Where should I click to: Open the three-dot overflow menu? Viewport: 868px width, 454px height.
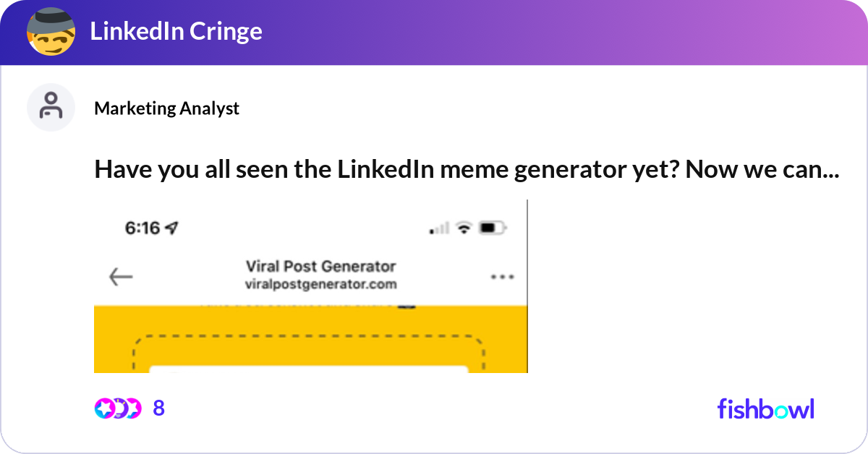(503, 275)
